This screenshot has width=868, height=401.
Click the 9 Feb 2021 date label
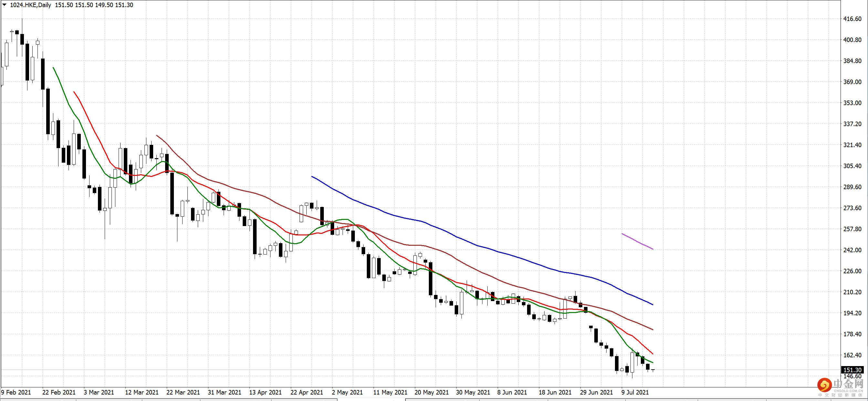coord(16,392)
